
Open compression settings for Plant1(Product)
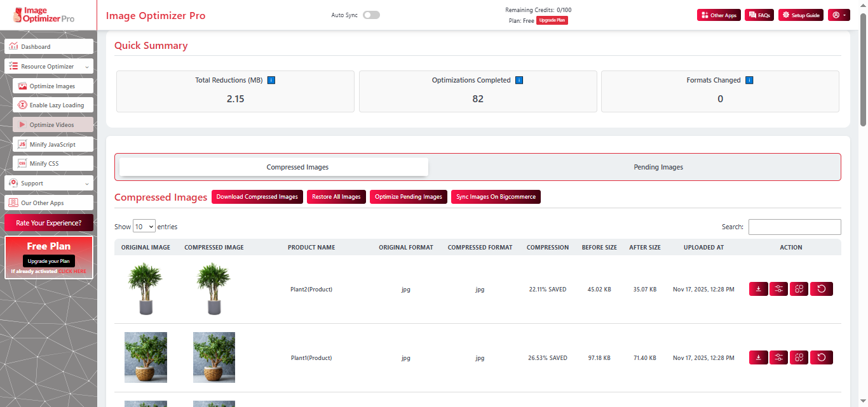(x=779, y=357)
